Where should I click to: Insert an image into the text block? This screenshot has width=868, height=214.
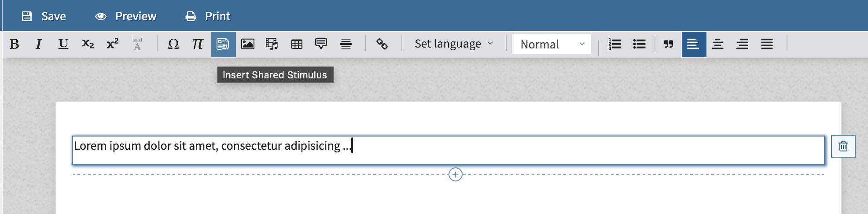pos(248,44)
